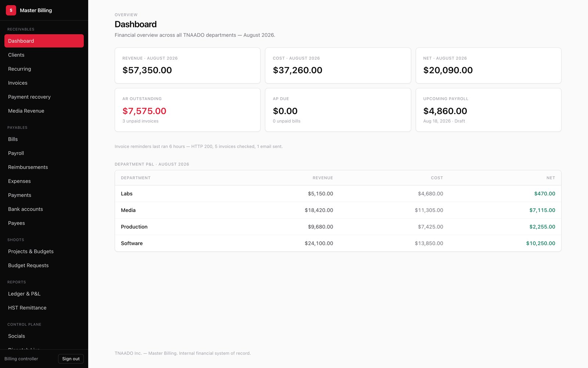Click the Sign out button
This screenshot has width=588, height=368.
71,359
